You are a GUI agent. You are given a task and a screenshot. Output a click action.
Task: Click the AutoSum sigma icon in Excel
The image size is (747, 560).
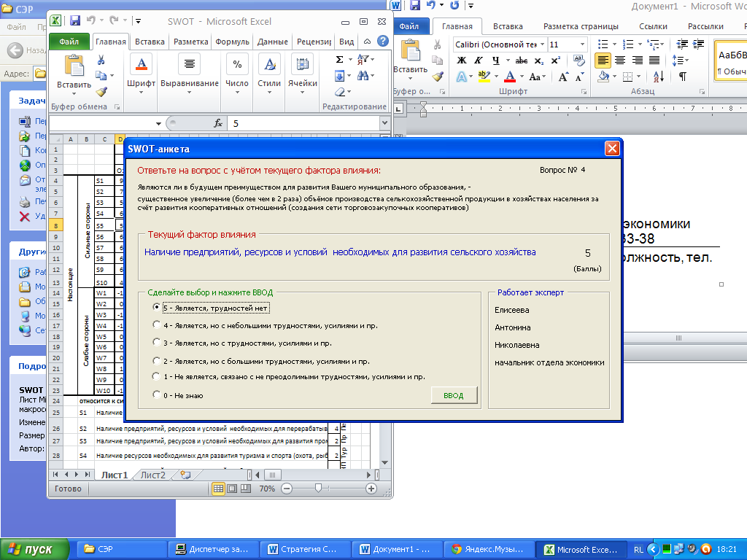click(339, 60)
